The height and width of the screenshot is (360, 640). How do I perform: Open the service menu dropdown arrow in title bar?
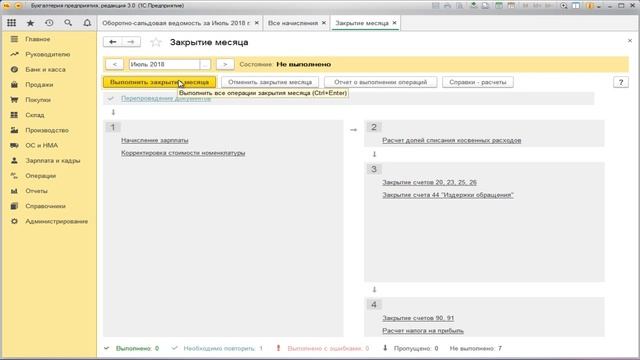point(599,7)
